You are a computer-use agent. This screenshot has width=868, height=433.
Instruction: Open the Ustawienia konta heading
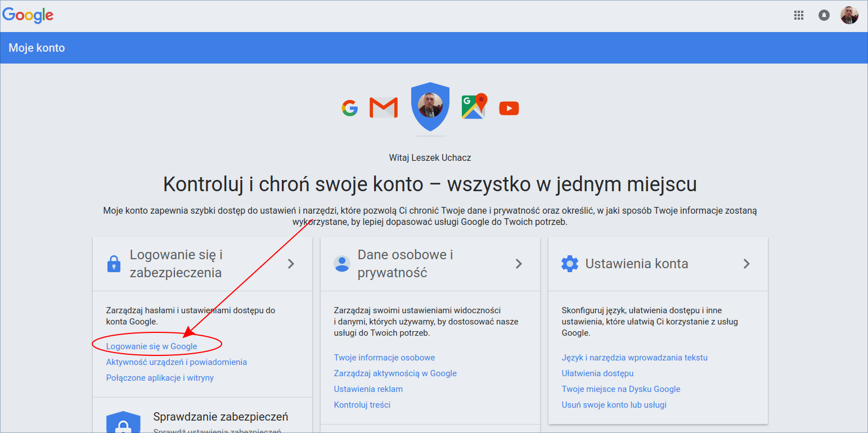tap(637, 264)
